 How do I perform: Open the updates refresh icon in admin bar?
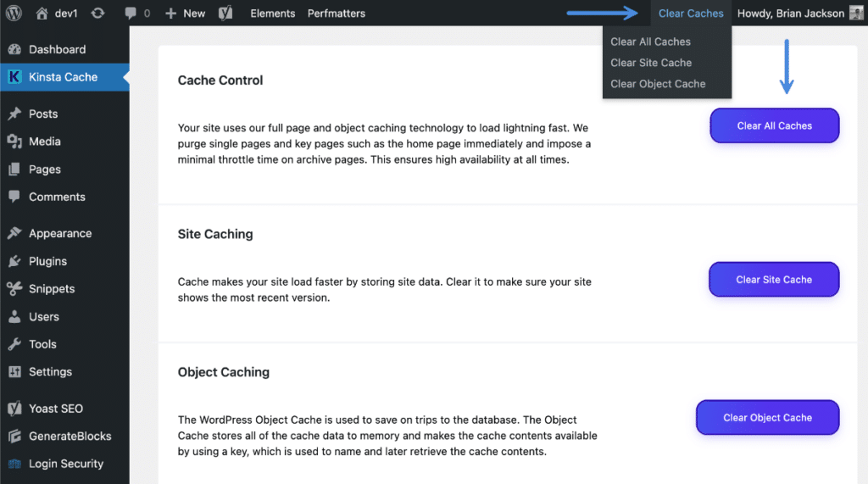[98, 13]
